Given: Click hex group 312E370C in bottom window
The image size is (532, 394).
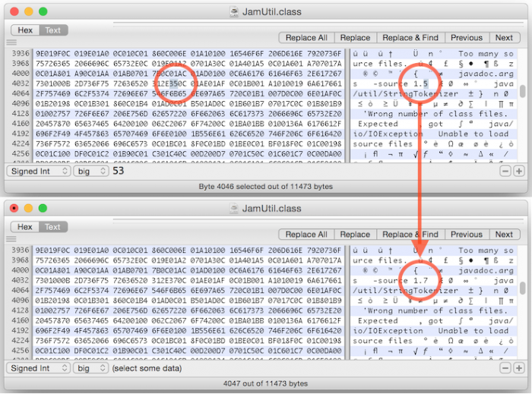Looking at the screenshot, I should point(169,281).
